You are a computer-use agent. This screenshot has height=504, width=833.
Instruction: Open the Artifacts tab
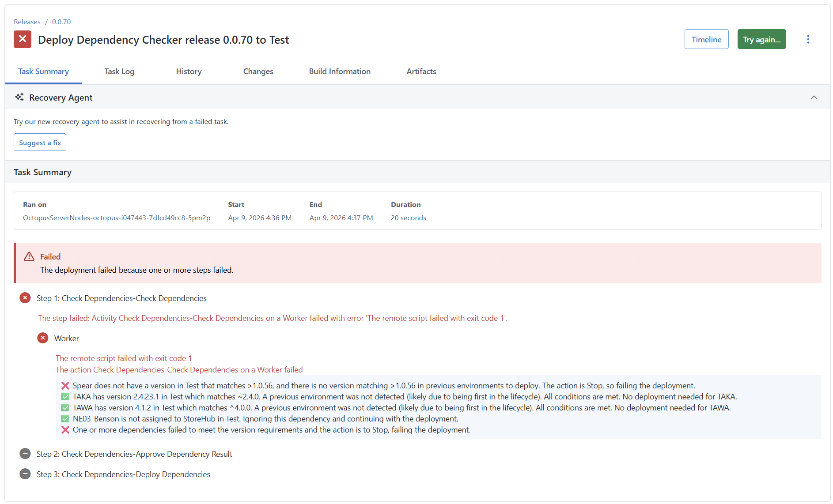(x=421, y=71)
